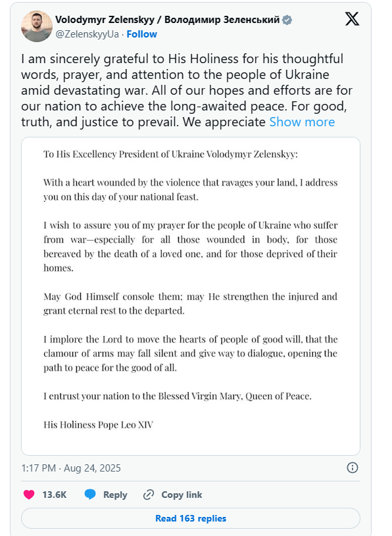Open the 1:17 PM Aug 24, 2025 timestamp

(x=71, y=468)
